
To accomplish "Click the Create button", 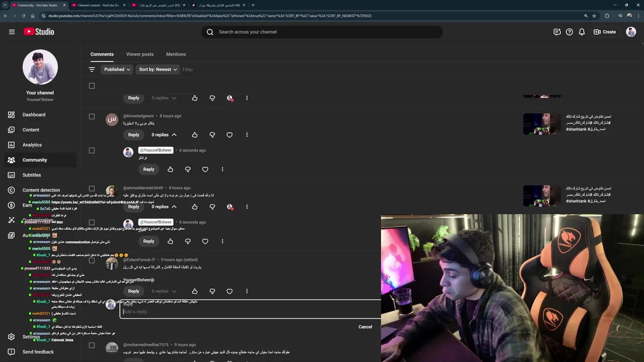I will point(605,32).
